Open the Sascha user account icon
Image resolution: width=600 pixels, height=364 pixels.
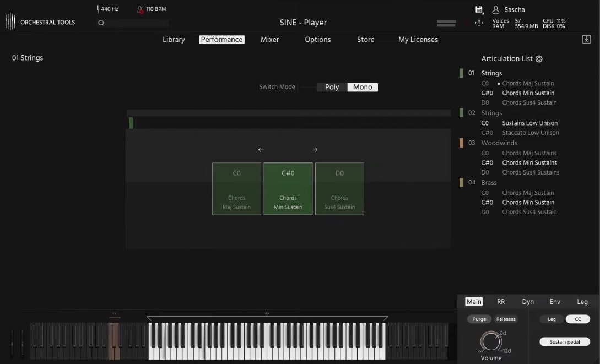pyautogui.click(x=495, y=9)
